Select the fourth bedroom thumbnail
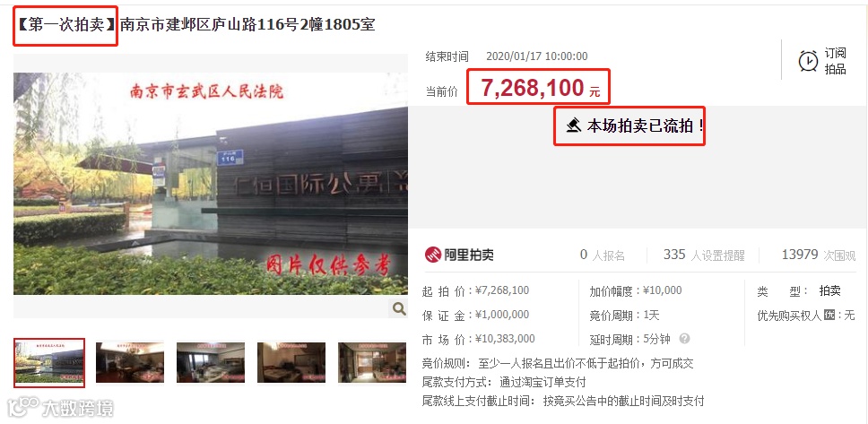The image size is (868, 424). (291, 362)
